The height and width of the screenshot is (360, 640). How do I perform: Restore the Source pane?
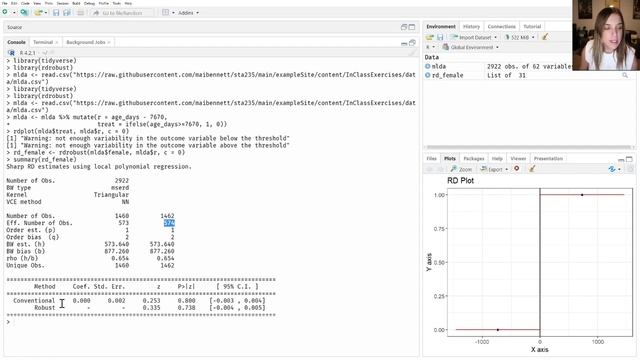point(404,27)
